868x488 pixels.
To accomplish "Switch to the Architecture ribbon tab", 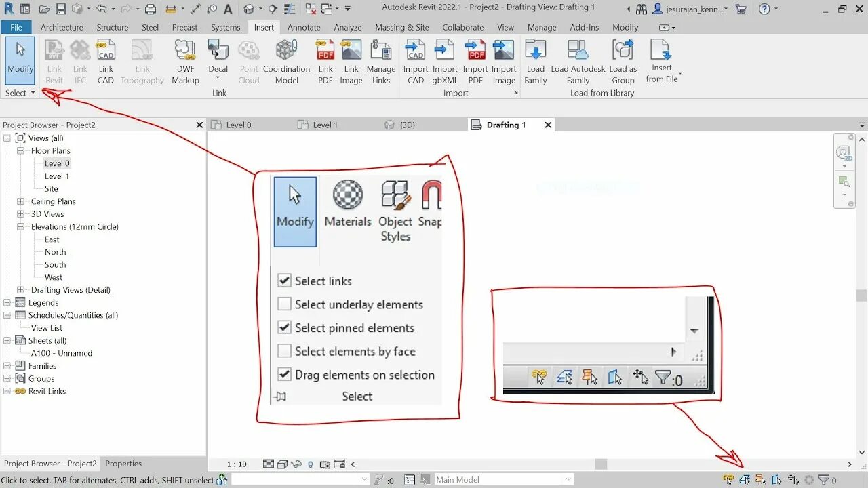I will click(62, 27).
